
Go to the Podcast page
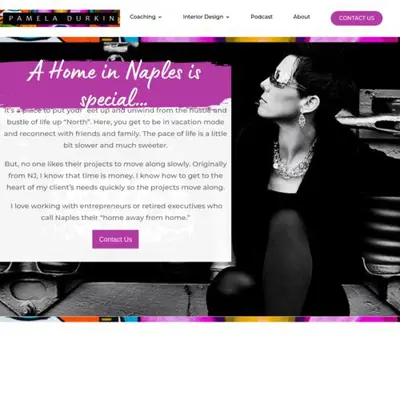(x=261, y=17)
